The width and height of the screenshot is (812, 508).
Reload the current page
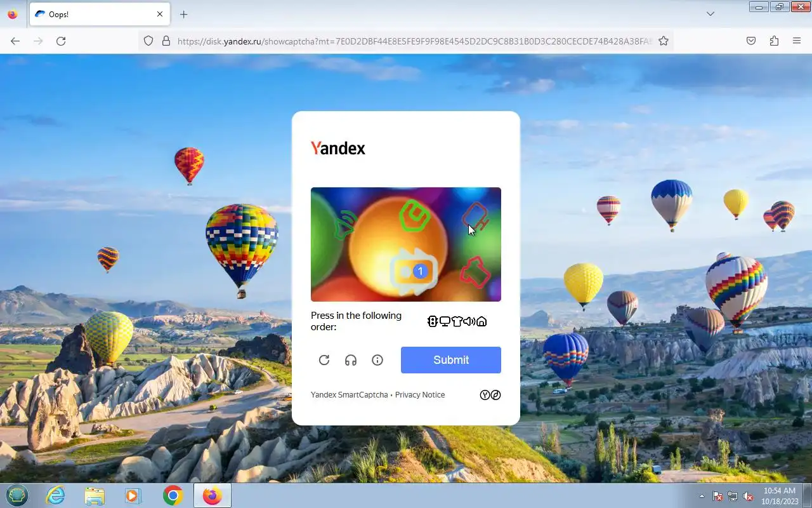click(x=61, y=41)
